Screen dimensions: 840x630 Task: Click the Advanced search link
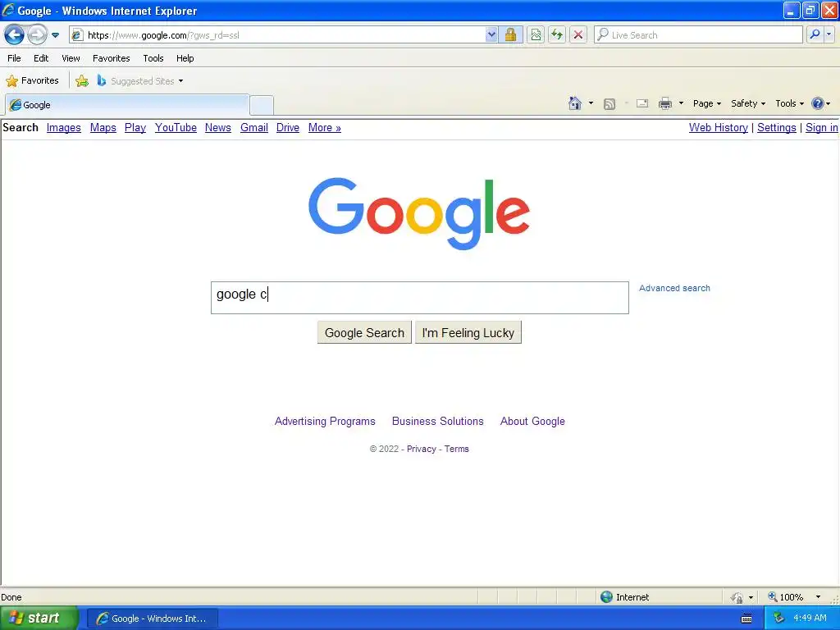[x=674, y=288]
